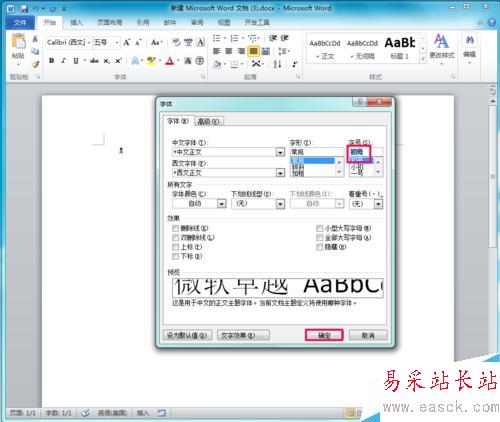
Task: Check the Hidden (隐藏) checkbox
Action: (319, 247)
